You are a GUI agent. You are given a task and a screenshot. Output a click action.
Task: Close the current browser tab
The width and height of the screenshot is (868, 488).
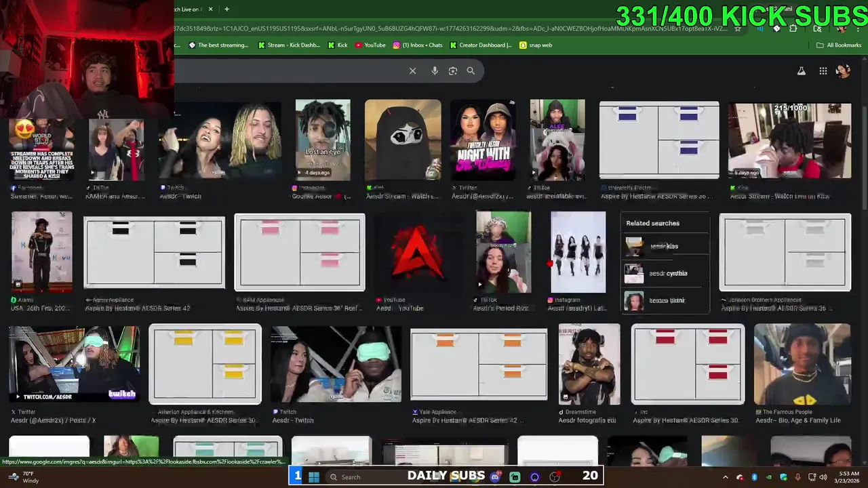pos(210,9)
